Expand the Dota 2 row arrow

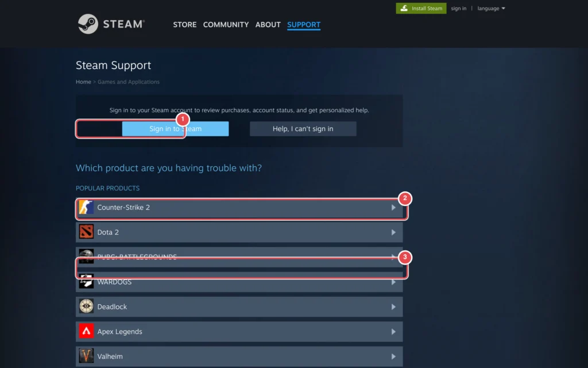click(393, 232)
